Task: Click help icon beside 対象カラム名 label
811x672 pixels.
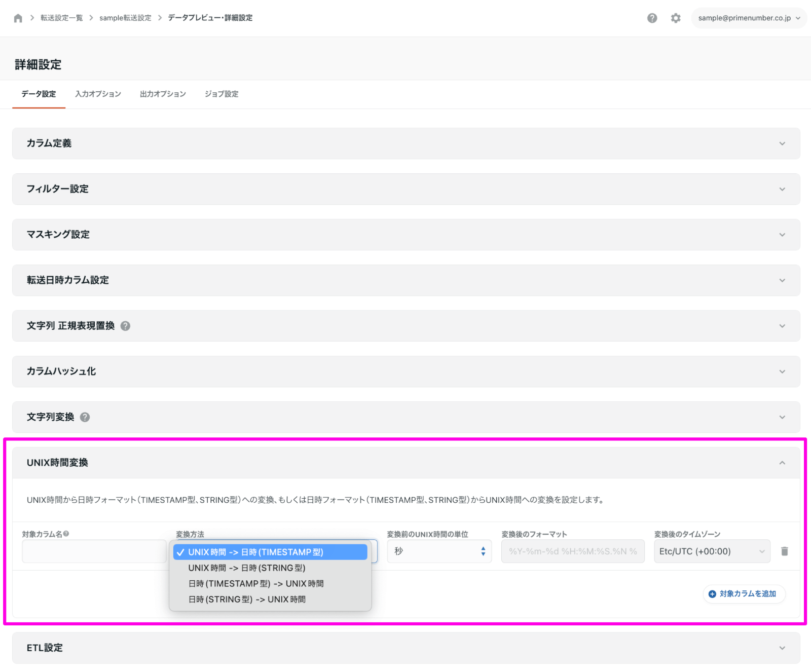Action: [x=66, y=534]
